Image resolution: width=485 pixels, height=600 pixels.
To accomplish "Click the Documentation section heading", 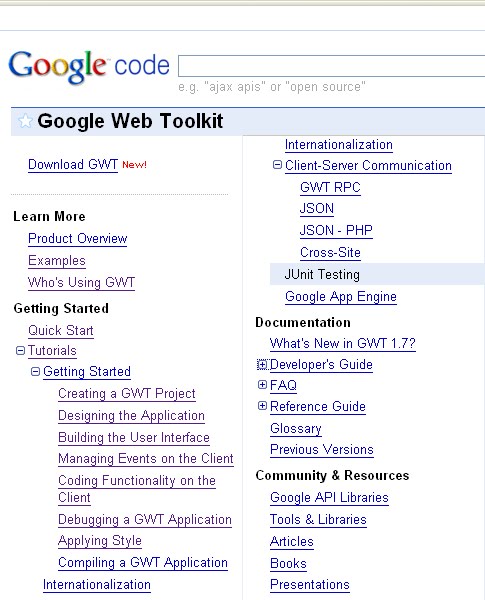I will tap(303, 323).
